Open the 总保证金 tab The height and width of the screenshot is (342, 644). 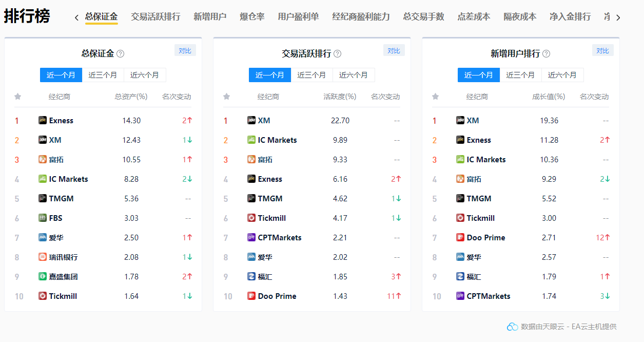point(101,17)
